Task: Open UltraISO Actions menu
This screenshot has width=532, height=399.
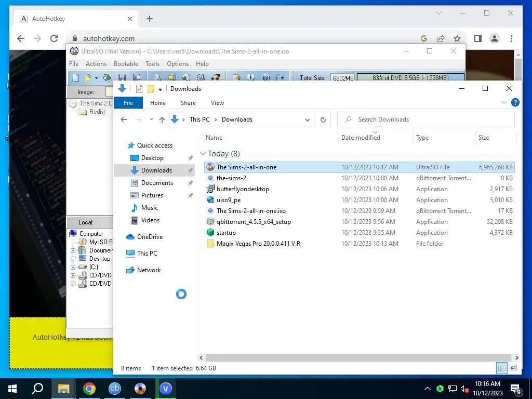Action: pos(96,64)
